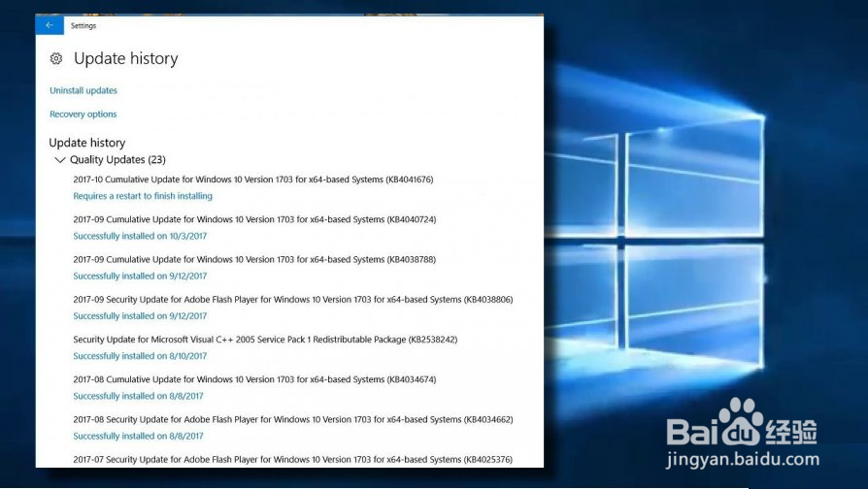This screenshot has height=489, width=868.
Task: Select the KB4025376 Adobe Flash security update
Action: 293,460
